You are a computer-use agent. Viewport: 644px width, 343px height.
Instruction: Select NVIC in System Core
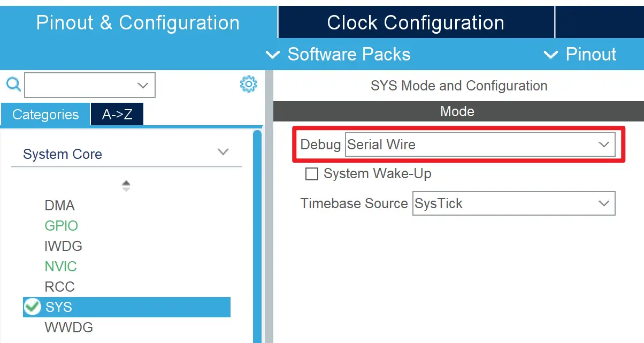click(x=61, y=266)
